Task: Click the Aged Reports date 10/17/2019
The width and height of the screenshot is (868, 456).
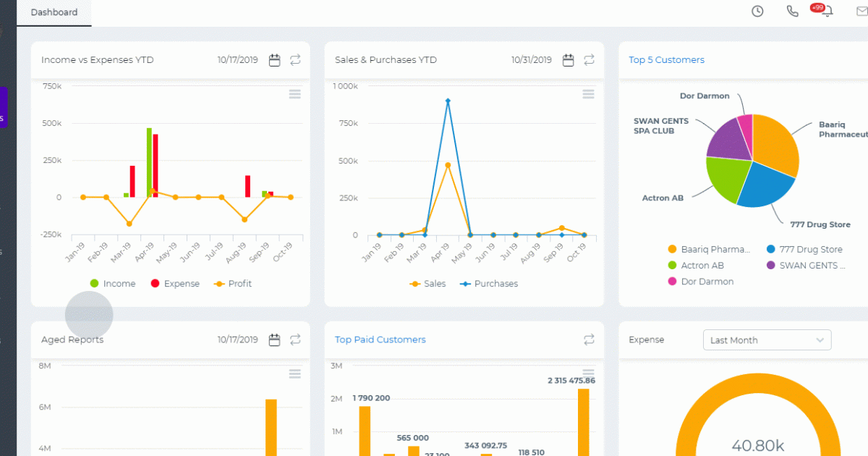Action: 237,339
